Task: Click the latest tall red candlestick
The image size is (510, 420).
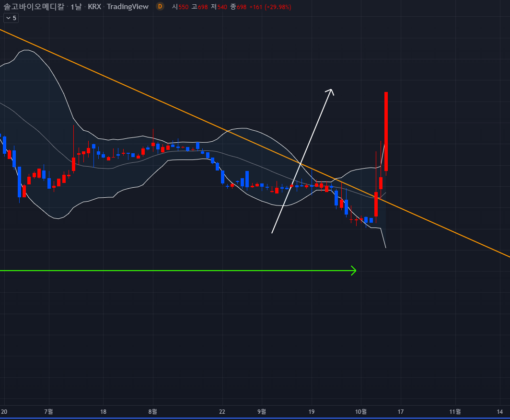Action: [386, 131]
